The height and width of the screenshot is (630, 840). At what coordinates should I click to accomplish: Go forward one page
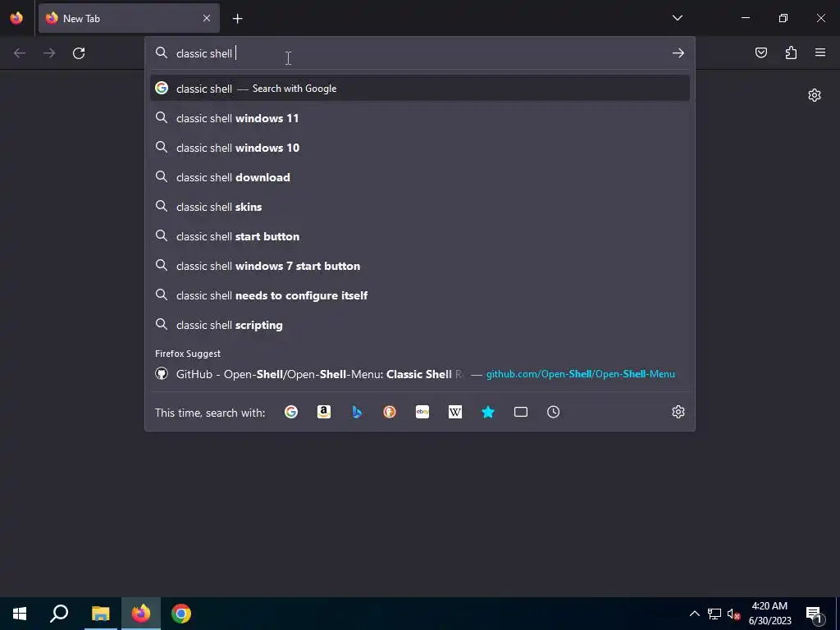click(49, 53)
